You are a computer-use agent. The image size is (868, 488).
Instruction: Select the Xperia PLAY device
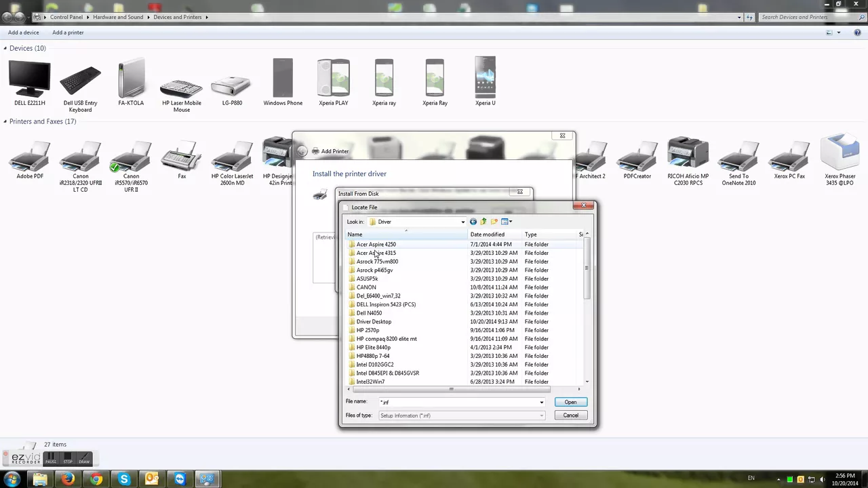click(333, 83)
